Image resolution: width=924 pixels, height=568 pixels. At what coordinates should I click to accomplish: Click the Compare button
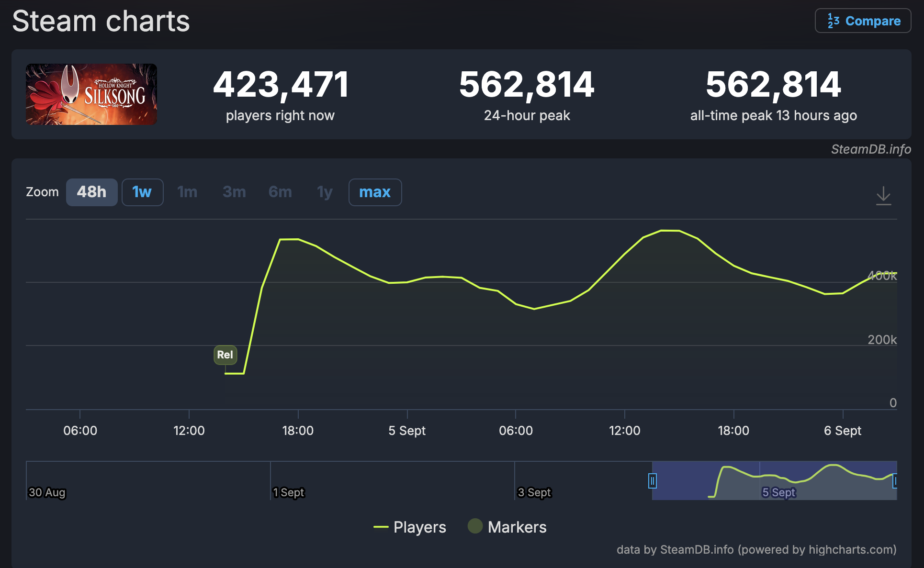(863, 21)
